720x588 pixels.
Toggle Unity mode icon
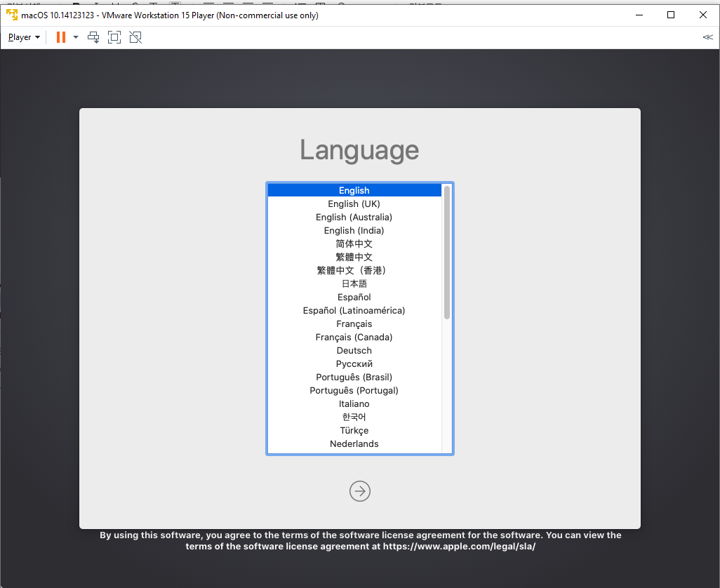pyautogui.click(x=135, y=37)
